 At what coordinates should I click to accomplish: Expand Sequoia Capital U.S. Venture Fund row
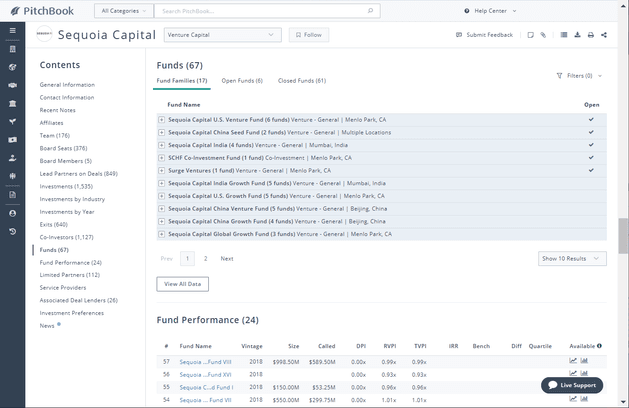pyautogui.click(x=161, y=119)
